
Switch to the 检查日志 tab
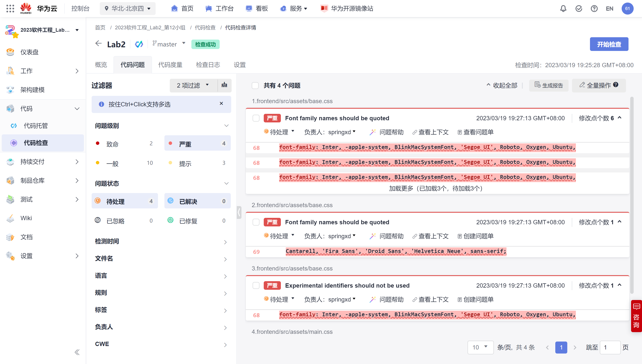click(208, 65)
